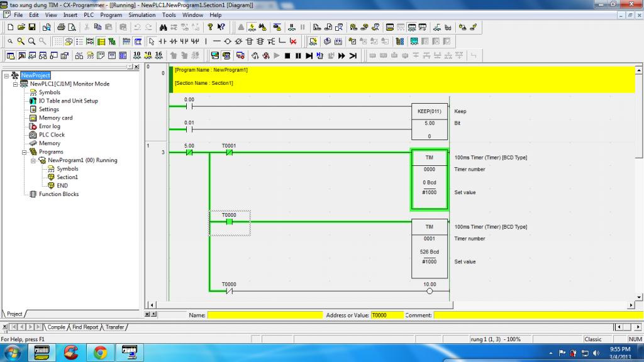Toggle the Grid display button
The width and height of the screenshot is (644, 362).
[58, 41]
